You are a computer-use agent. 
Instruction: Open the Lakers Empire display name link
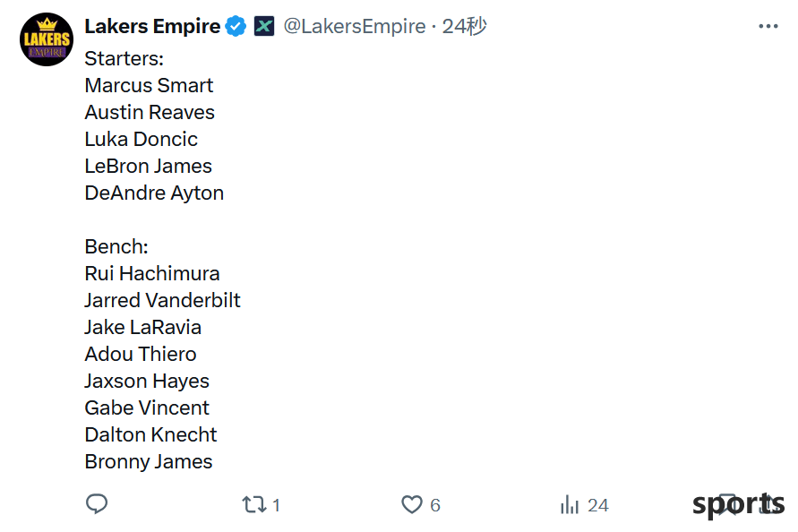click(152, 26)
